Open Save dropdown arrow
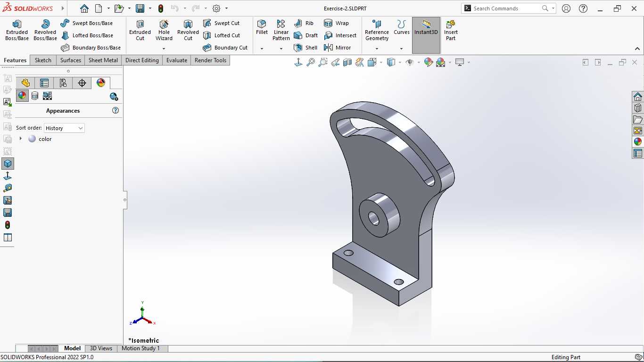Image resolution: width=644 pixels, height=362 pixels. [149, 8]
